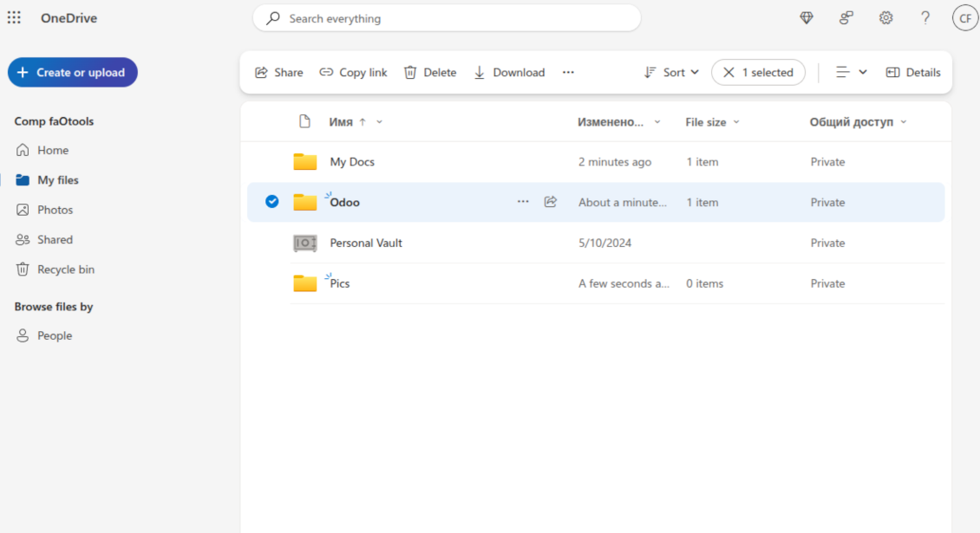Expand the Sort dropdown
The image size is (980, 533).
tap(672, 73)
